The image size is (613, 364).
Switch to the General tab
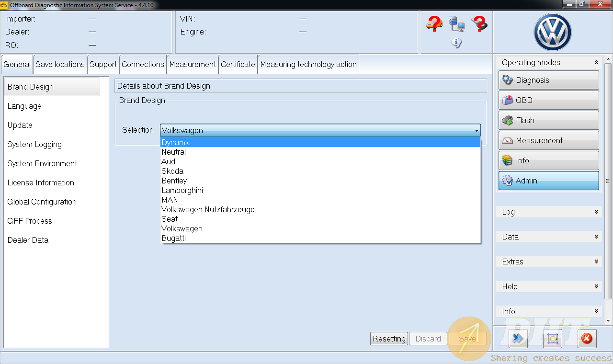[17, 64]
